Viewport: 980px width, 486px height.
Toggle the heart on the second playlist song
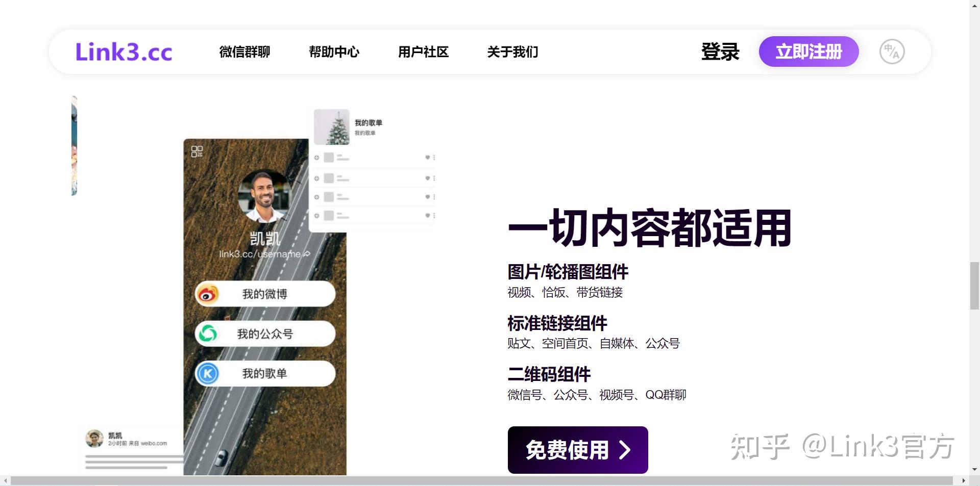coord(427,177)
